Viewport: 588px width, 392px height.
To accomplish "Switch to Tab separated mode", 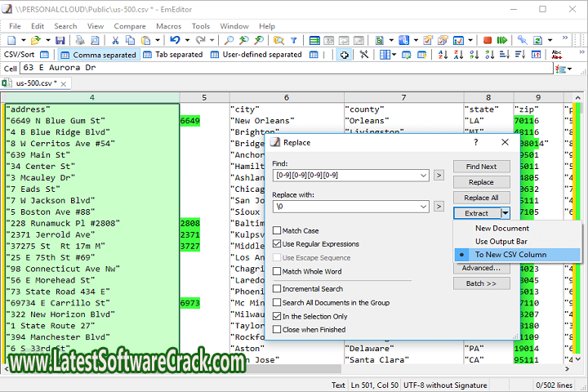I will point(172,55).
